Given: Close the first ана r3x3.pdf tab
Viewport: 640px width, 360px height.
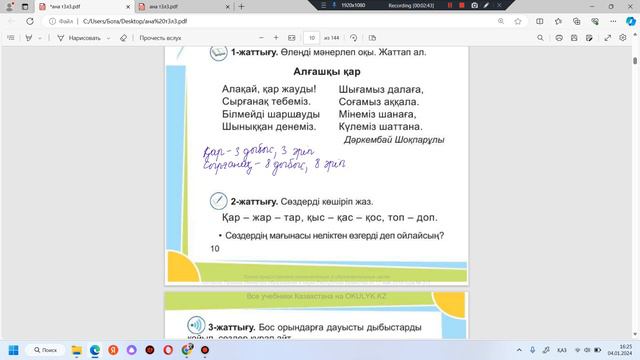Looking at the screenshot, I should [x=128, y=7].
